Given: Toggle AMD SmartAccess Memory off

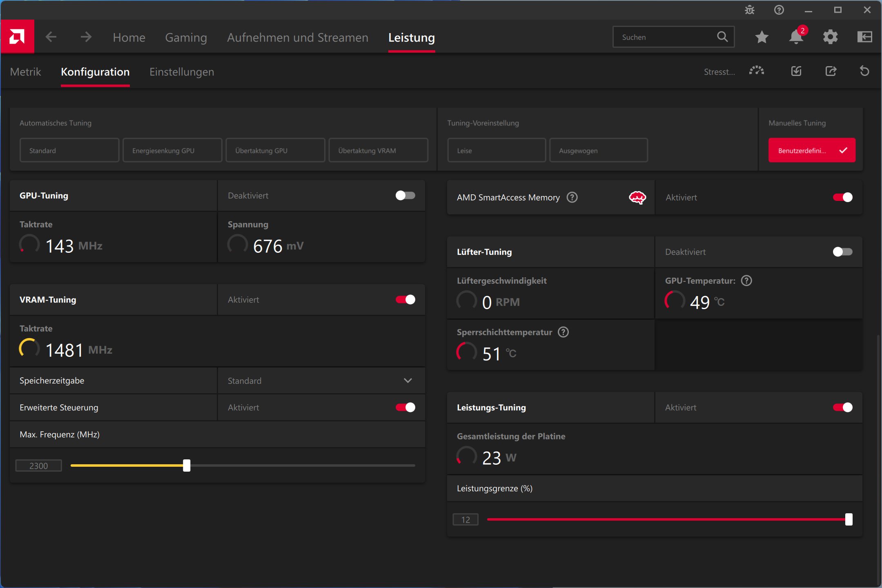Looking at the screenshot, I should pyautogui.click(x=842, y=198).
